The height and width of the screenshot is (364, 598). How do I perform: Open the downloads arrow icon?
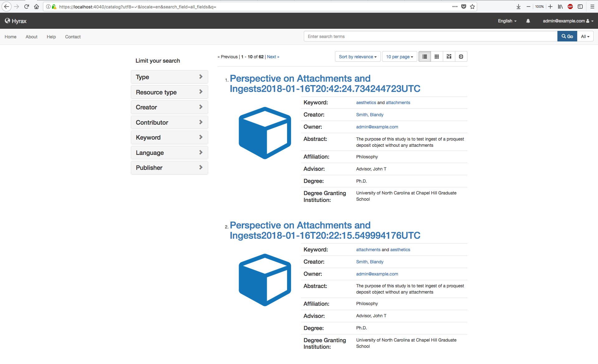tap(519, 7)
